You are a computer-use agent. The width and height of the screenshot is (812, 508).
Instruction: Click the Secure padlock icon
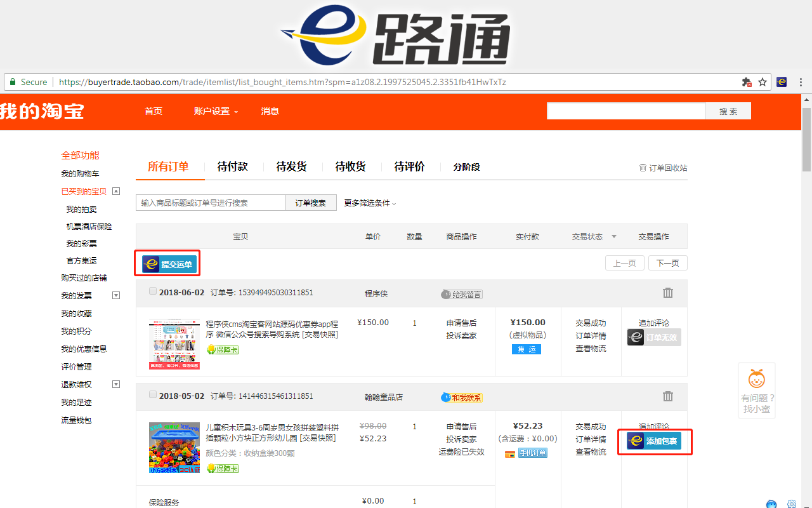click(x=12, y=82)
